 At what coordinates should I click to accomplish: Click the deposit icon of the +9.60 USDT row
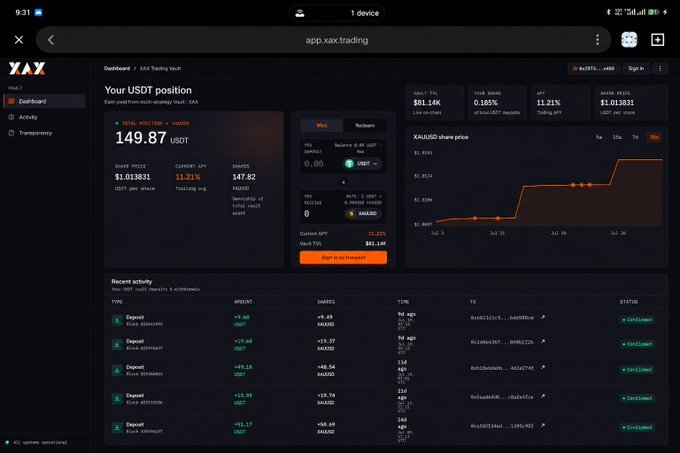117,320
